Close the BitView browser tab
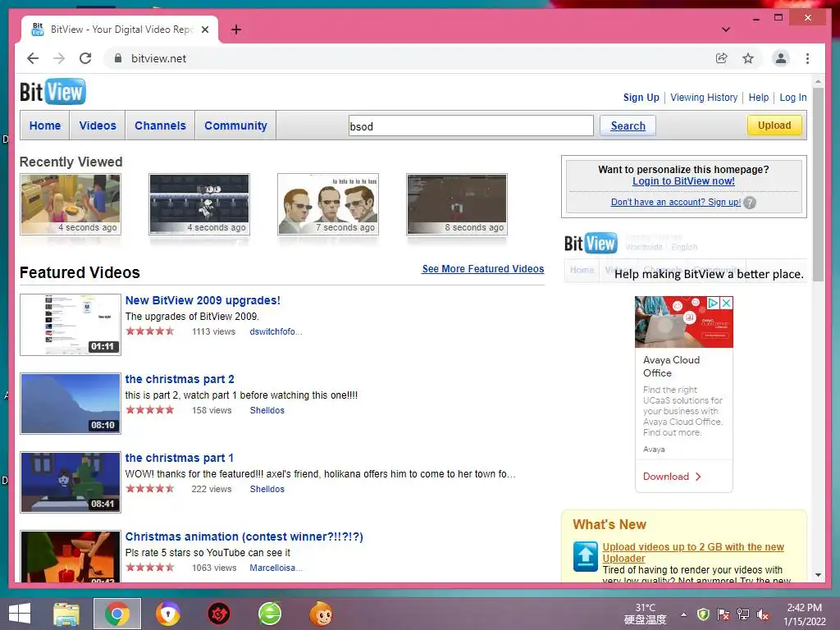This screenshot has width=840, height=630. click(x=204, y=30)
